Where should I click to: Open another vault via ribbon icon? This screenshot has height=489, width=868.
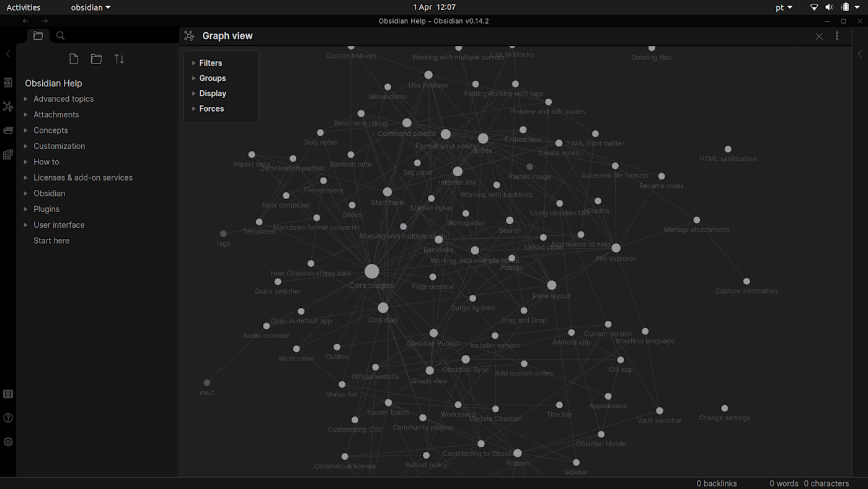(8, 394)
